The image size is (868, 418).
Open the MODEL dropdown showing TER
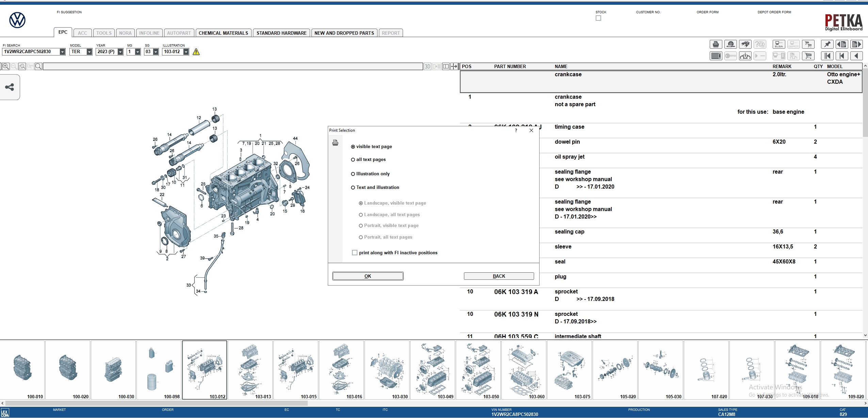(x=89, y=52)
